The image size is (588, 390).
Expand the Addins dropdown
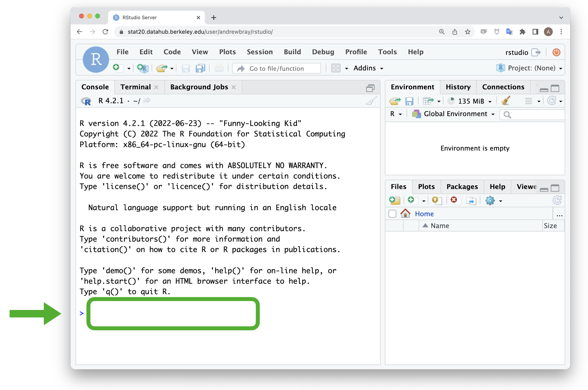[x=368, y=68]
